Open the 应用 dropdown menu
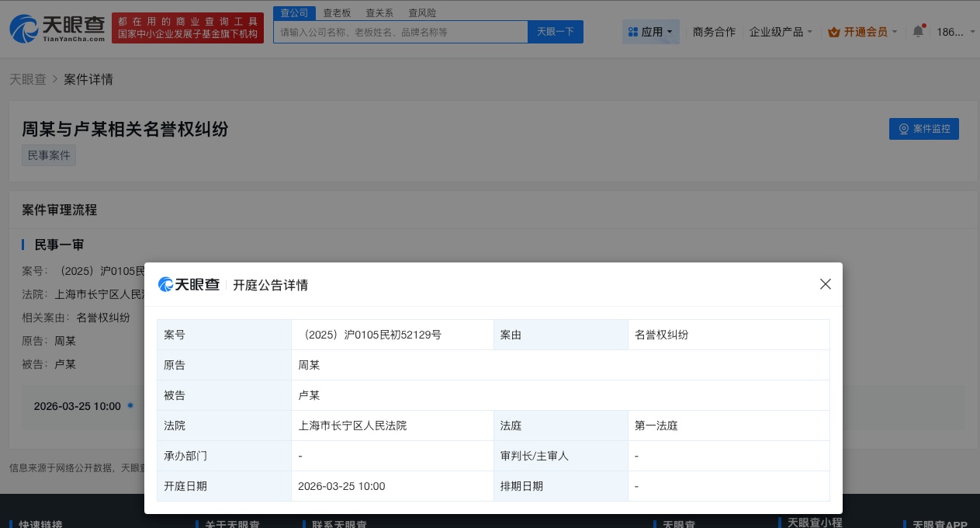The image size is (980, 528). [652, 32]
